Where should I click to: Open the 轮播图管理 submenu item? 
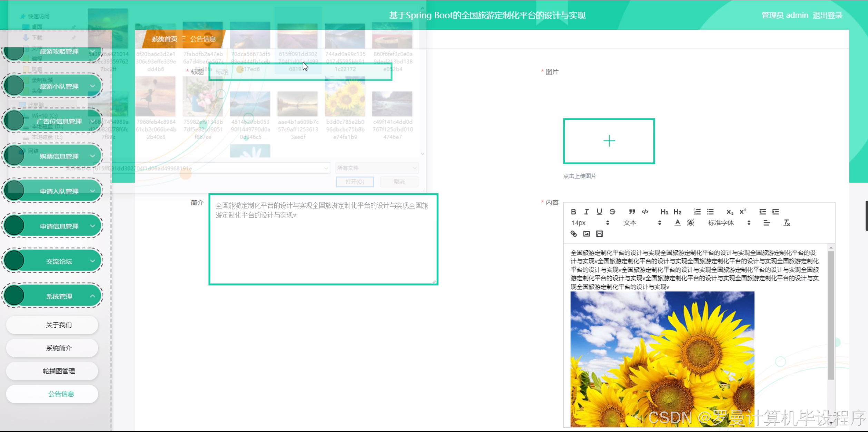coord(52,371)
